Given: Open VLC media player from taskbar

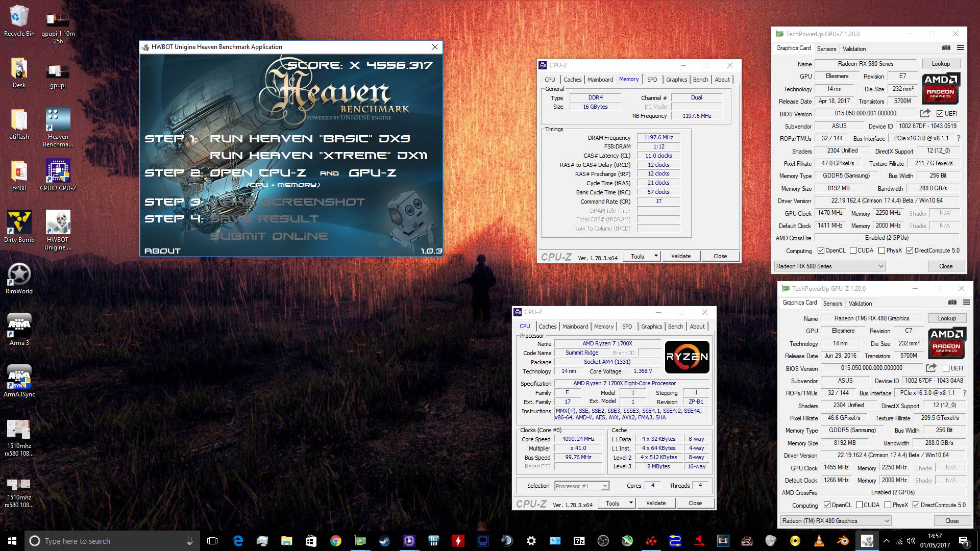Looking at the screenshot, I should click(819, 541).
